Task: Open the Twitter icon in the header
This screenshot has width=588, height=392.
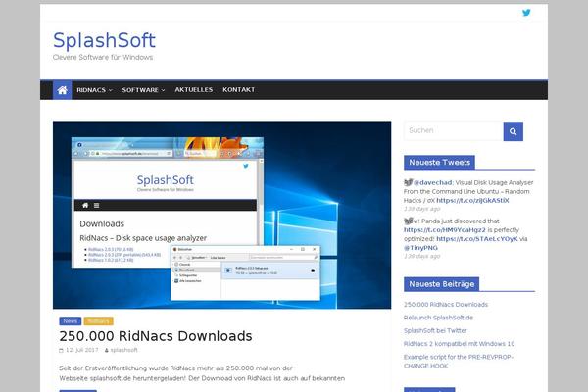Action: click(x=526, y=13)
